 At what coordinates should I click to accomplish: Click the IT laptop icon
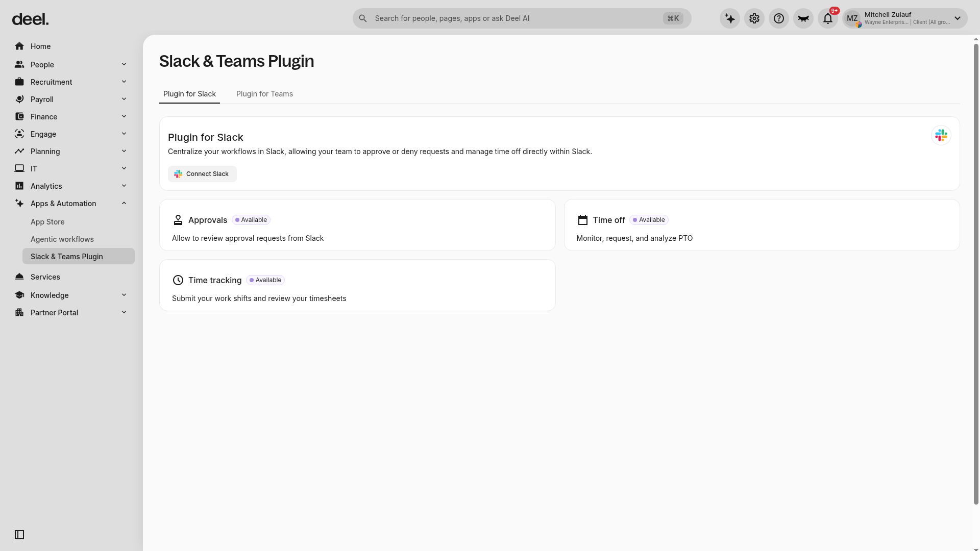click(19, 168)
